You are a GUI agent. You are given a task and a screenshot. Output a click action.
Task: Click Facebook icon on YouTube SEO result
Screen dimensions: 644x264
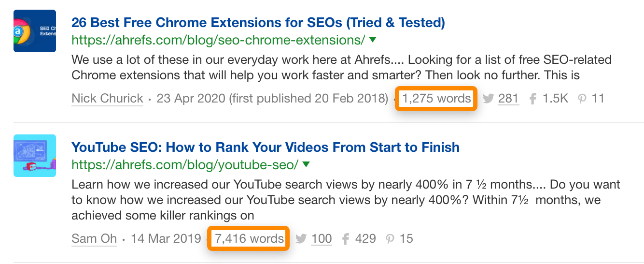[345, 238]
